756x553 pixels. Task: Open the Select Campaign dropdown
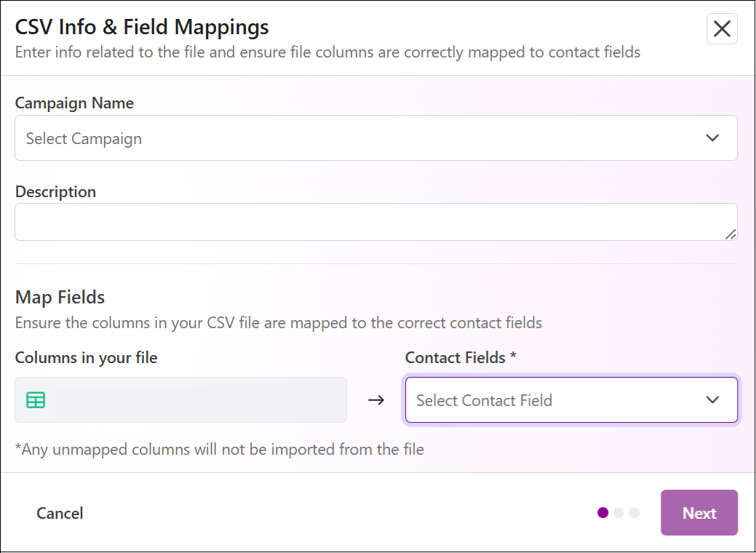pos(376,138)
